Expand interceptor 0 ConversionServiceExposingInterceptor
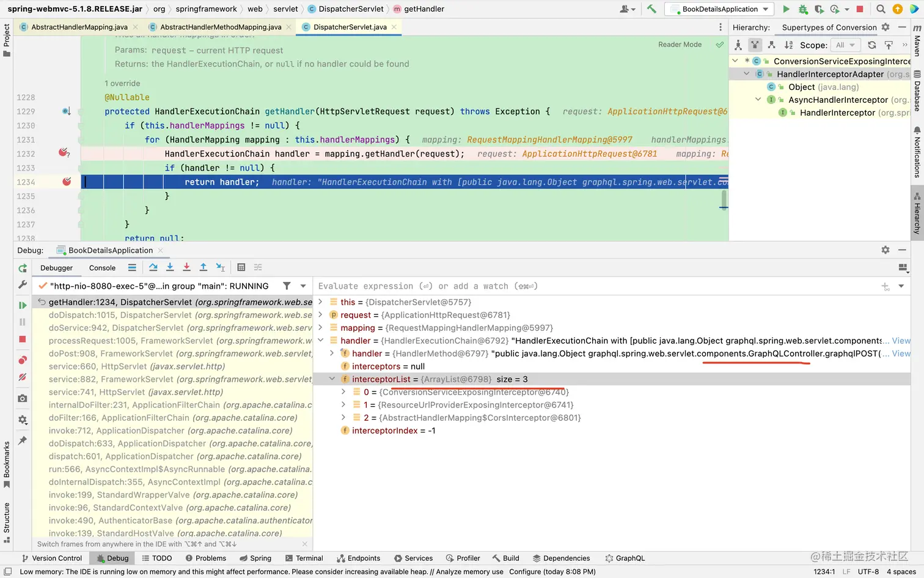This screenshot has height=578, width=924. pos(343,392)
